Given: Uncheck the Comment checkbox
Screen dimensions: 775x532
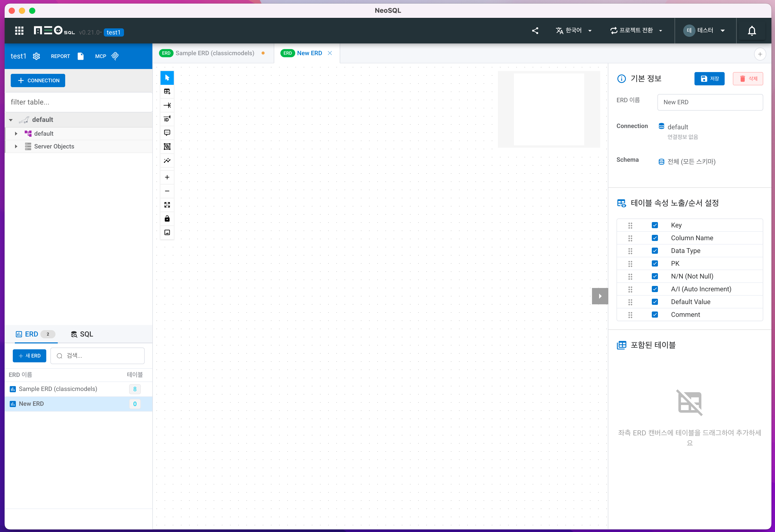Looking at the screenshot, I should [x=655, y=314].
